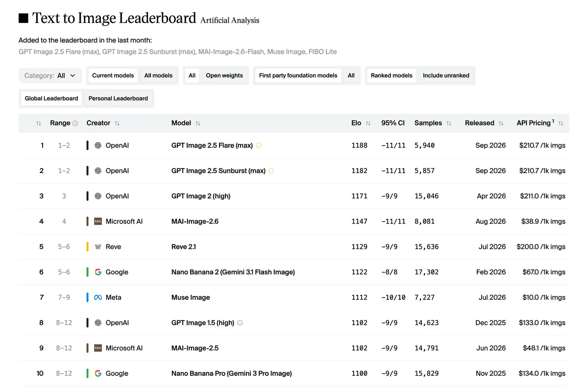
Task: Click the Elo value 1147
Action: click(359, 221)
